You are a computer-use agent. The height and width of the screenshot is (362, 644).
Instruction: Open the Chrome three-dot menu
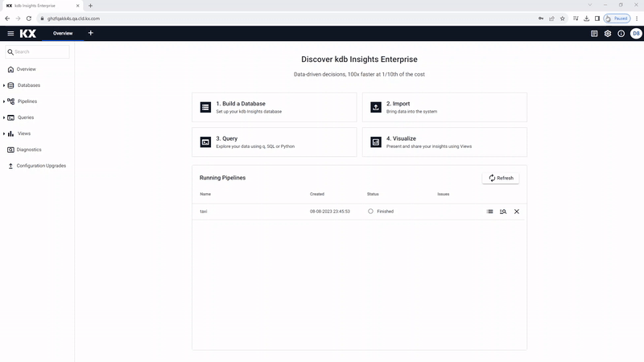637,19
